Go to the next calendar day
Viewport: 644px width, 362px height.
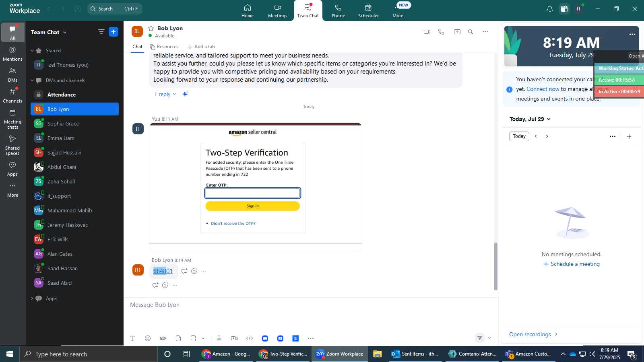547,136
